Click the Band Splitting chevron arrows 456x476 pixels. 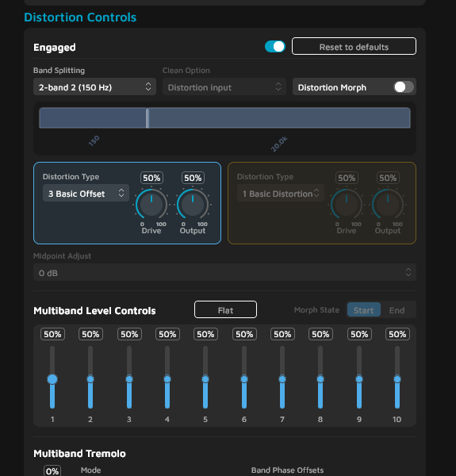[x=148, y=86]
